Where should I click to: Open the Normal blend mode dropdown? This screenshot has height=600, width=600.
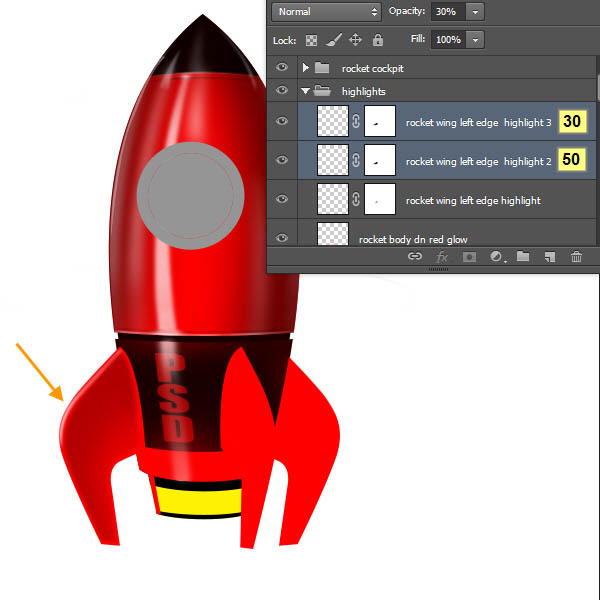[326, 12]
